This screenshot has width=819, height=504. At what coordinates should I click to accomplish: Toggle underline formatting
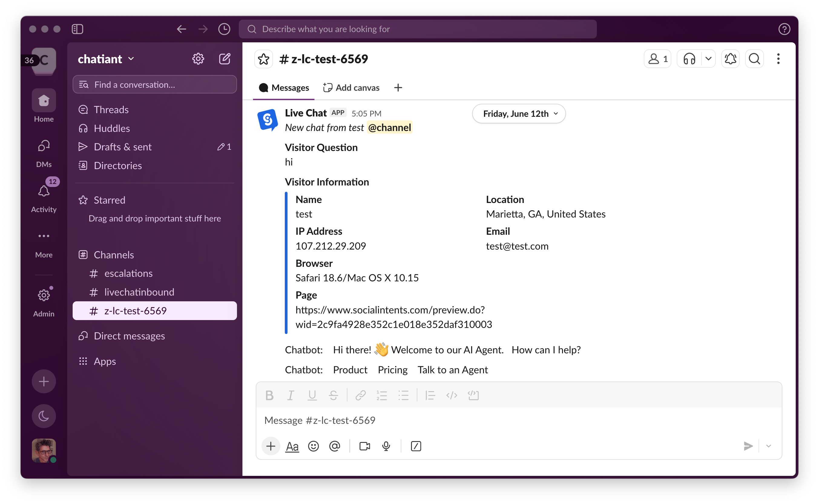(312, 395)
